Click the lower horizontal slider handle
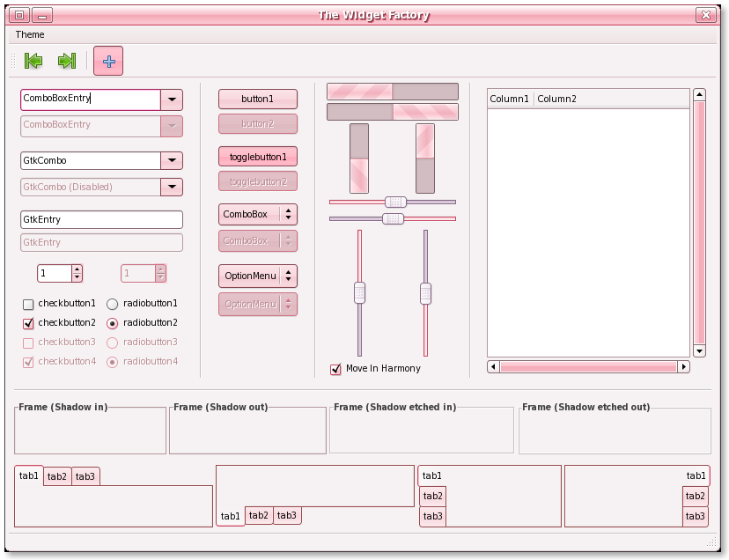729x560 pixels. (x=393, y=218)
